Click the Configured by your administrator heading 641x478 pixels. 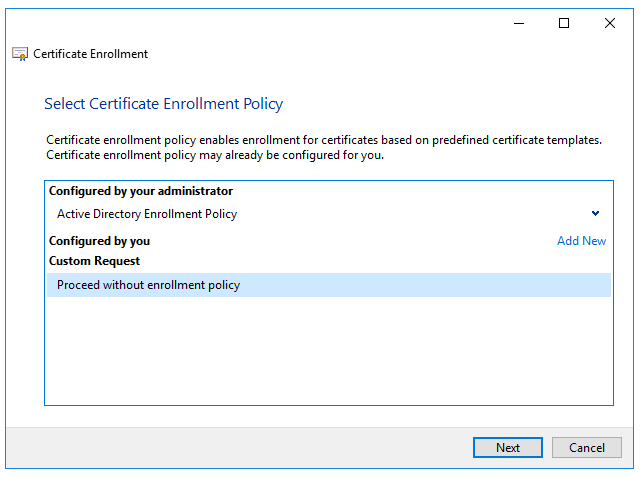click(140, 191)
